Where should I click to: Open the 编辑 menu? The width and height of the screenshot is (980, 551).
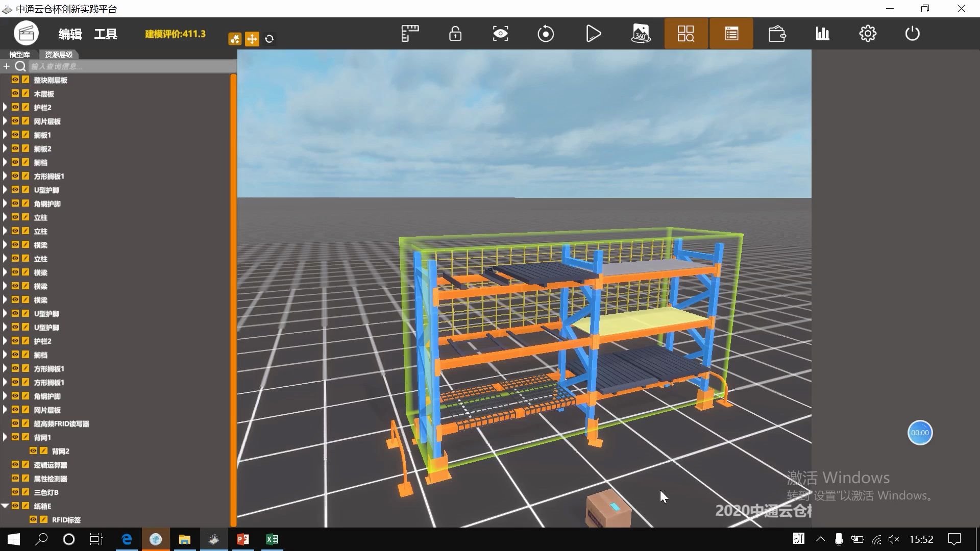pos(70,34)
